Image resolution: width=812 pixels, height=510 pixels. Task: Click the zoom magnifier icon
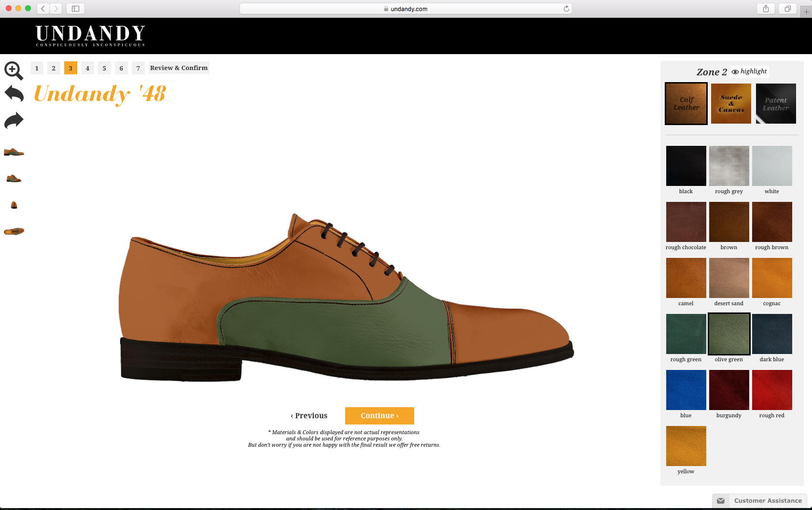(14, 71)
